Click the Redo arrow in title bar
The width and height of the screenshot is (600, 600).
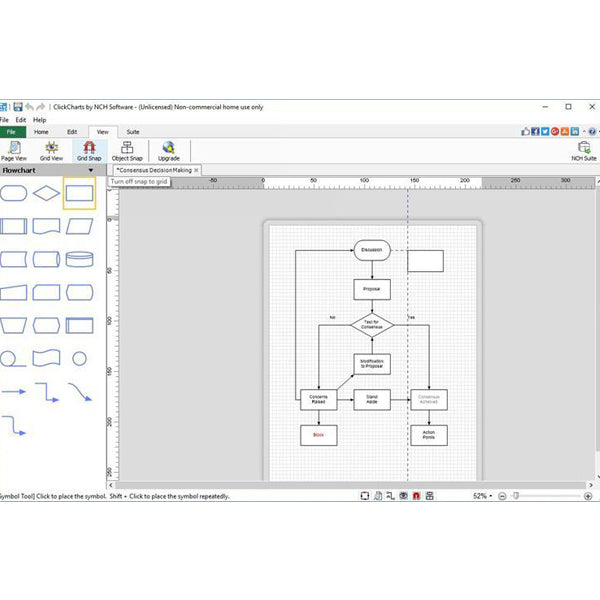pyautogui.click(x=41, y=107)
